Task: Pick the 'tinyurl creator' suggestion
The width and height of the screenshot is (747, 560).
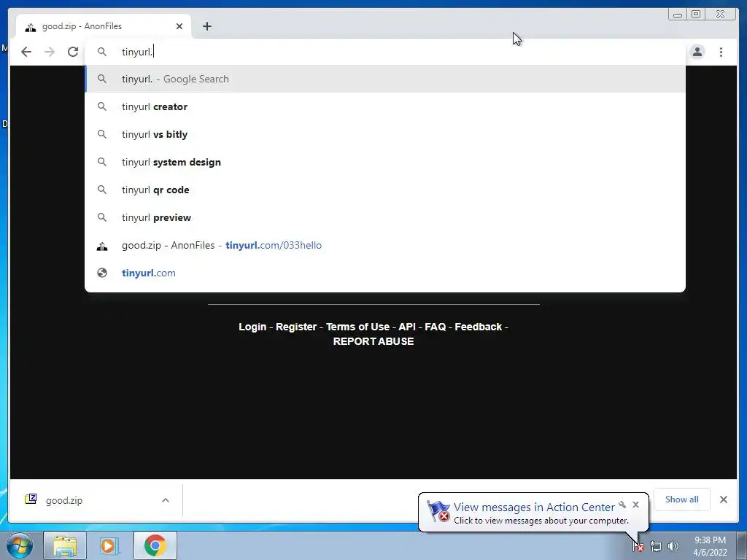Action: coord(385,106)
